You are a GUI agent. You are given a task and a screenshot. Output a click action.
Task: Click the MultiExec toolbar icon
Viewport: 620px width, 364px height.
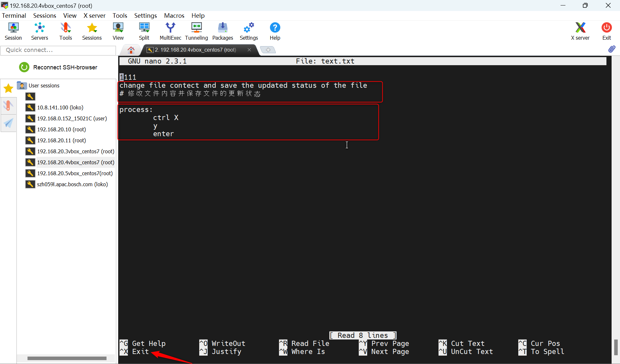click(170, 31)
